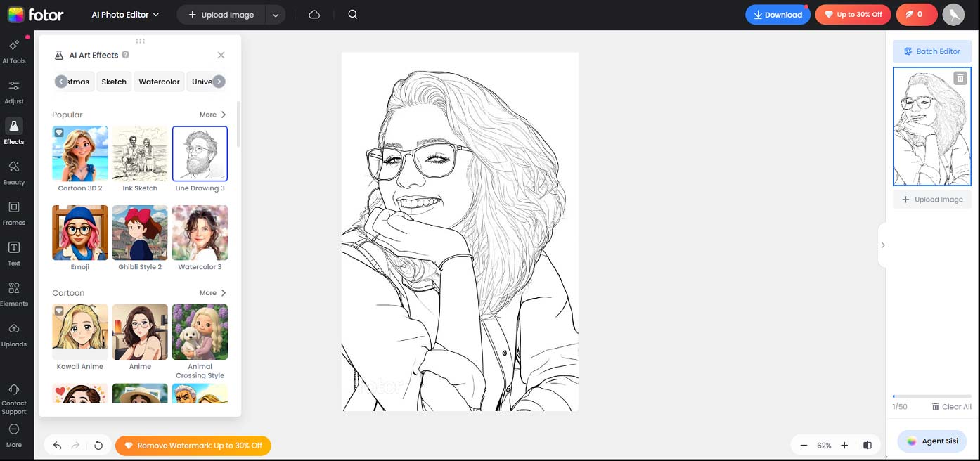980x461 pixels.
Task: Click the search magnifier icon
Action: click(x=353, y=15)
